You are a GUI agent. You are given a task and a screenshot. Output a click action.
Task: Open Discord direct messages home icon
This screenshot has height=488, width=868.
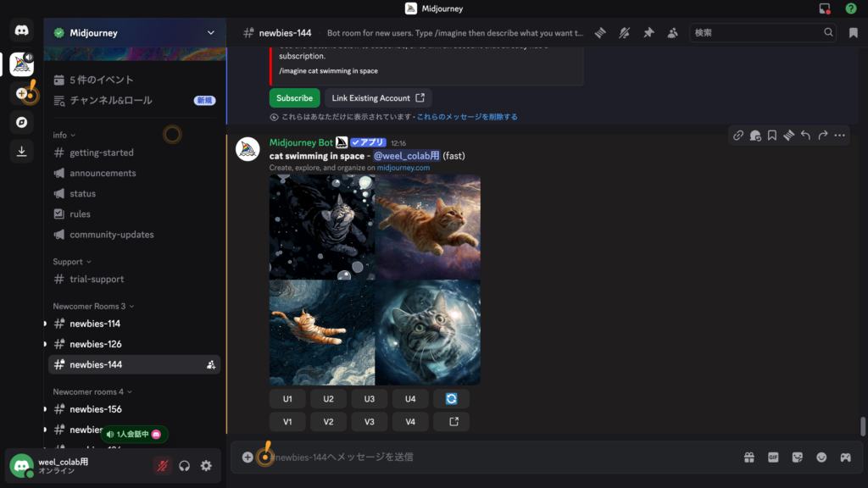pyautogui.click(x=21, y=30)
